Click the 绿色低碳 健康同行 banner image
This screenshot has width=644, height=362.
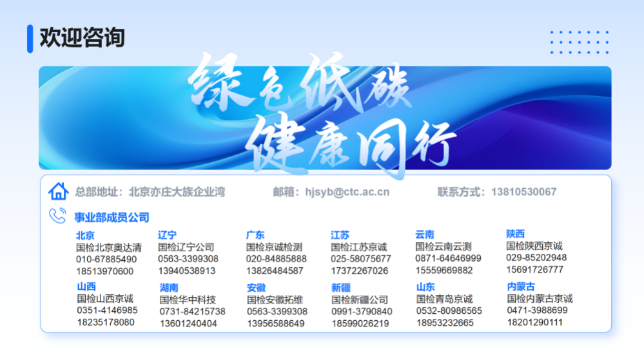pos(325,118)
